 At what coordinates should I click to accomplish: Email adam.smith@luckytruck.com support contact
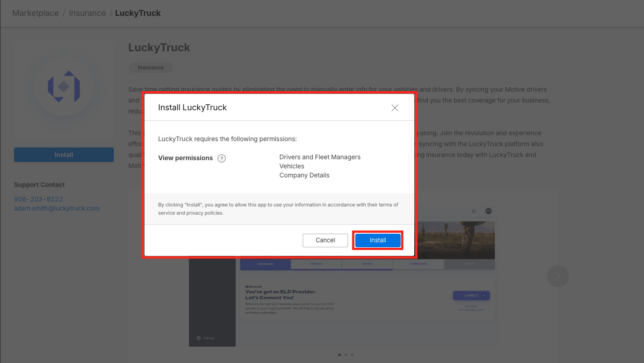[57, 208]
